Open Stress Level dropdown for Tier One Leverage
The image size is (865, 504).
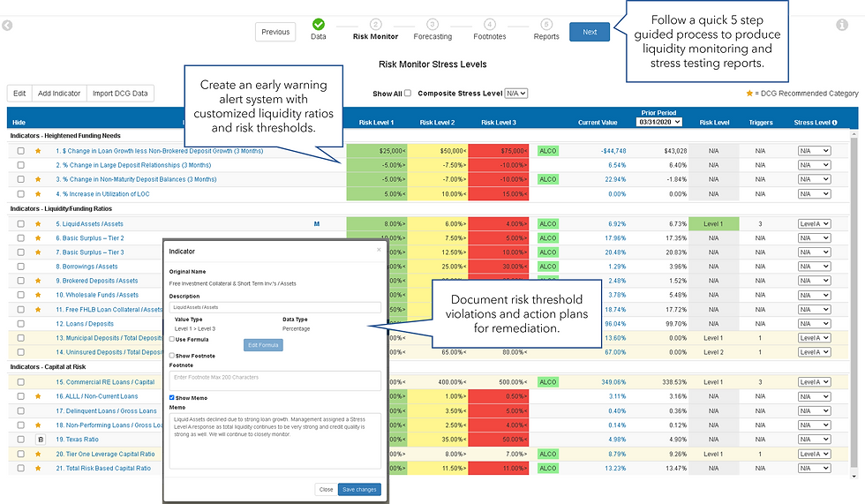pos(814,454)
